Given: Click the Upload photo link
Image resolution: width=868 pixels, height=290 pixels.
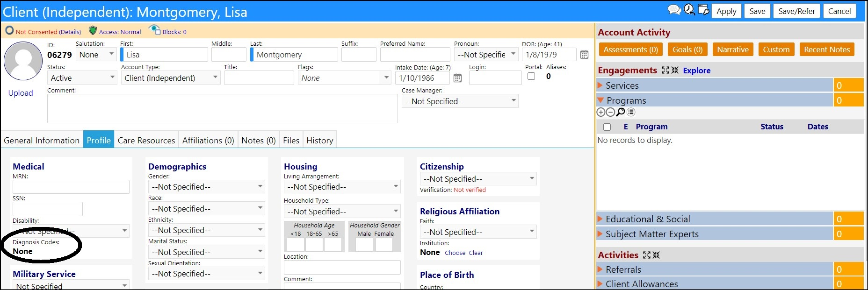Looking at the screenshot, I should pyautogui.click(x=21, y=93).
